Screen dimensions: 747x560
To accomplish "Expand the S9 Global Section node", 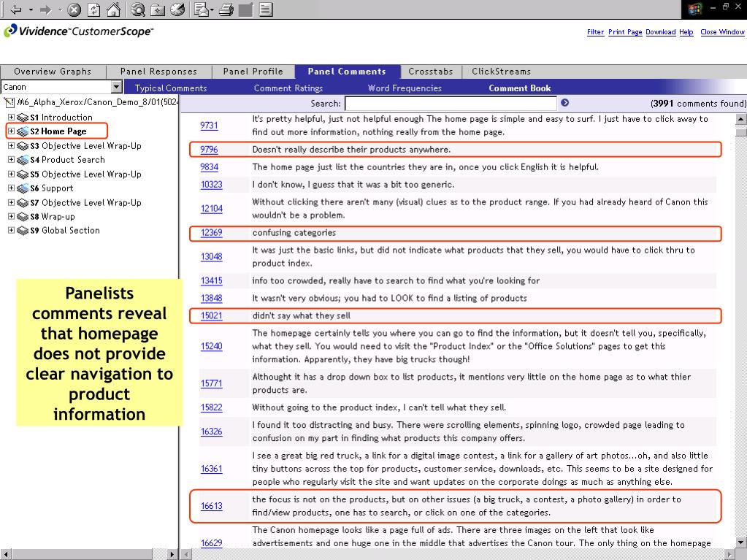I will (x=11, y=230).
